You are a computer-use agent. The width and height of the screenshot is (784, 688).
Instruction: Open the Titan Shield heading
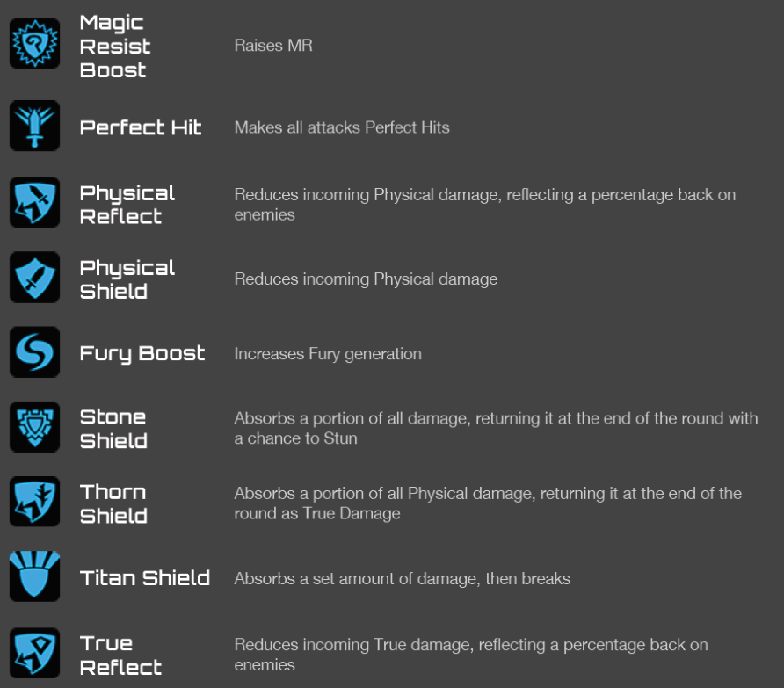tap(145, 578)
